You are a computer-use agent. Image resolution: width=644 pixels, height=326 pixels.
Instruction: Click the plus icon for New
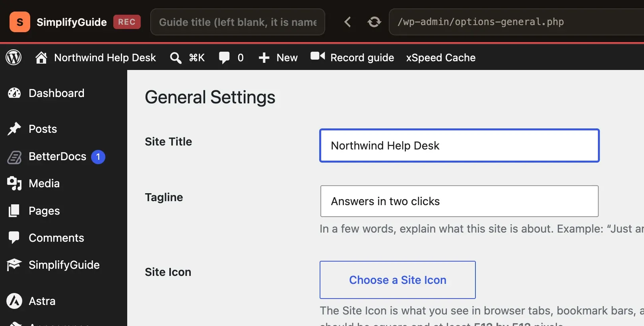pos(264,58)
